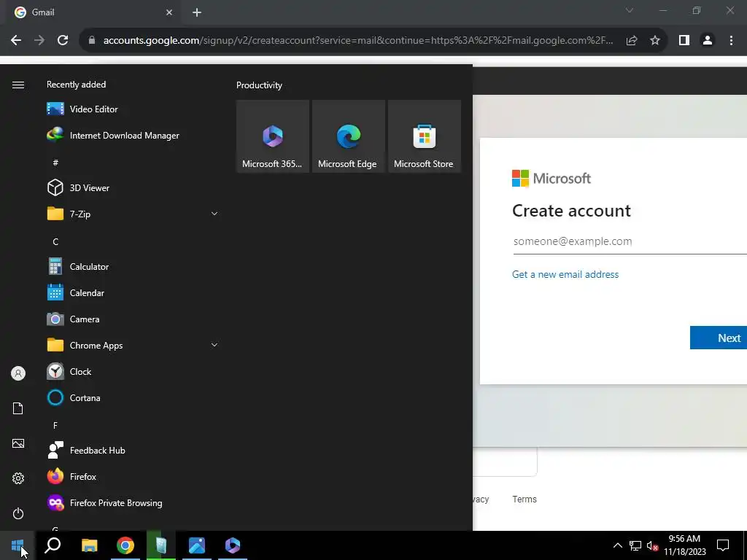
Task: Click the Chrome address bar URL
Action: point(358,40)
